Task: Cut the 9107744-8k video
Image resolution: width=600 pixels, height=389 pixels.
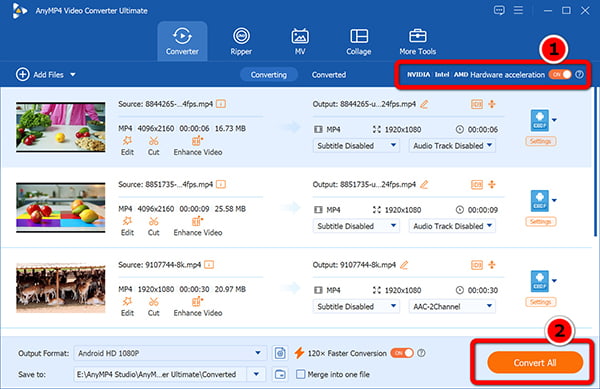Action: coord(153,307)
